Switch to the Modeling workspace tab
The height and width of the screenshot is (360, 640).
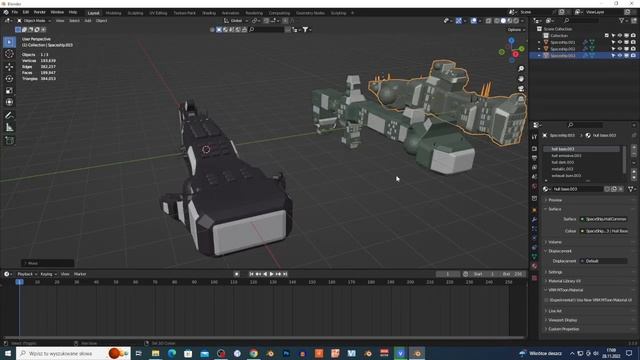(113, 13)
